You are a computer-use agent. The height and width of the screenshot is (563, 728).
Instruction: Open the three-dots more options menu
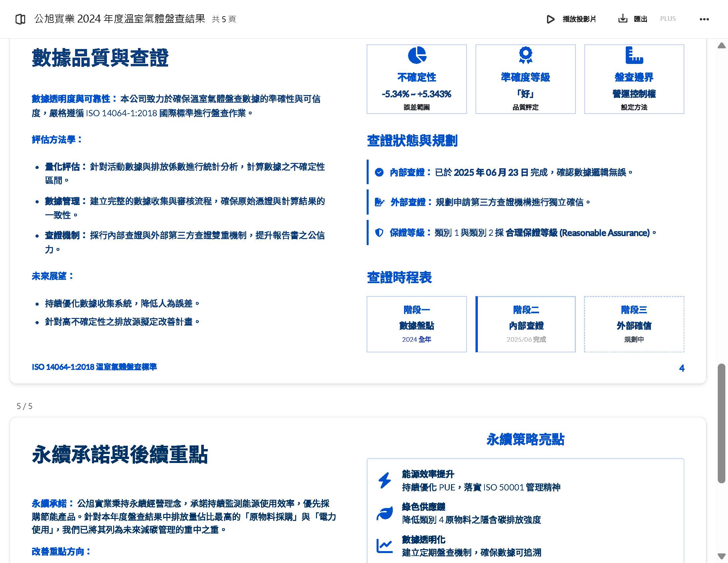(x=704, y=19)
